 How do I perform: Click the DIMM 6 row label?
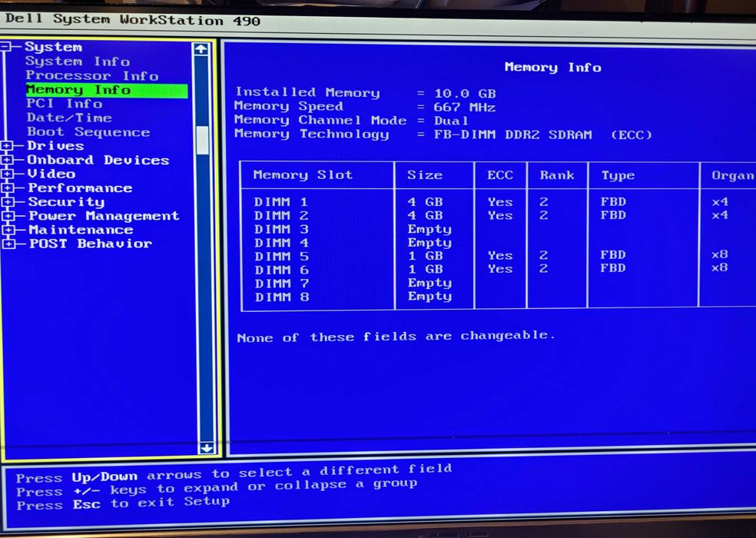point(281,269)
